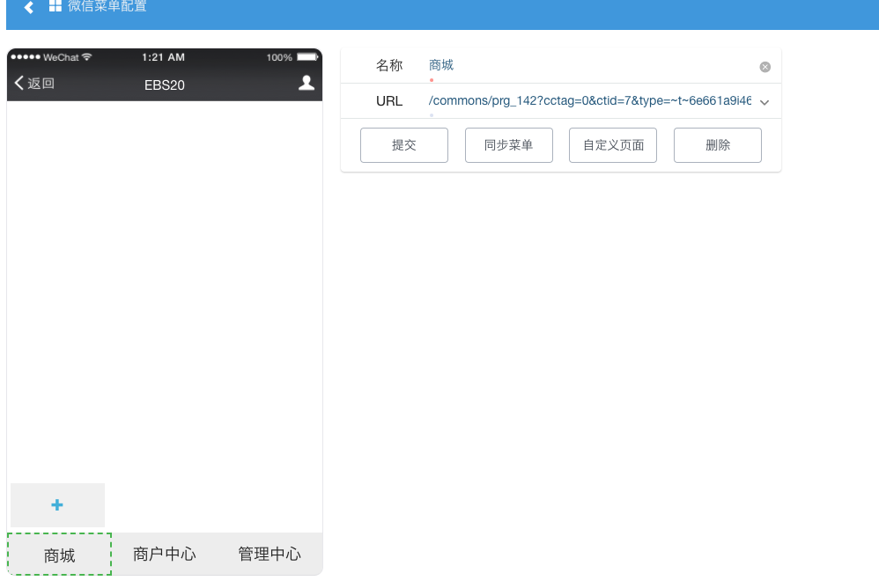
Task: Tap 返回 in the phone preview
Action: 34,84
